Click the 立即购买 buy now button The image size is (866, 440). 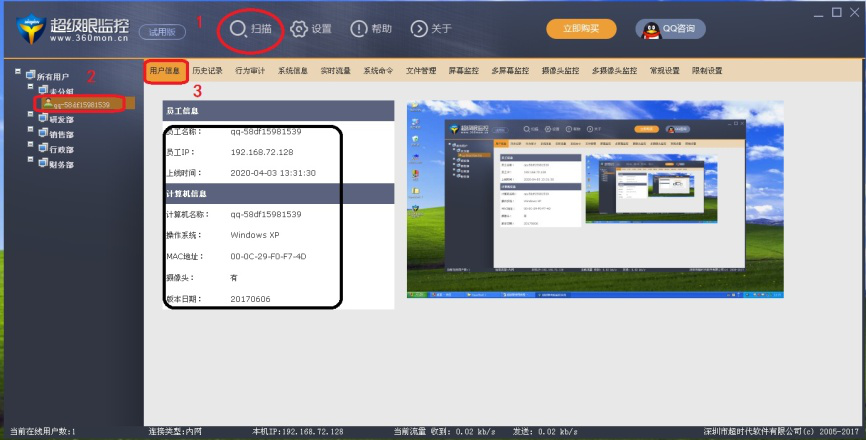click(581, 29)
